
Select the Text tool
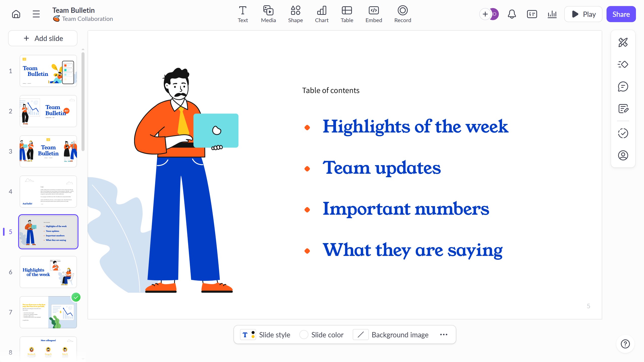[243, 14]
